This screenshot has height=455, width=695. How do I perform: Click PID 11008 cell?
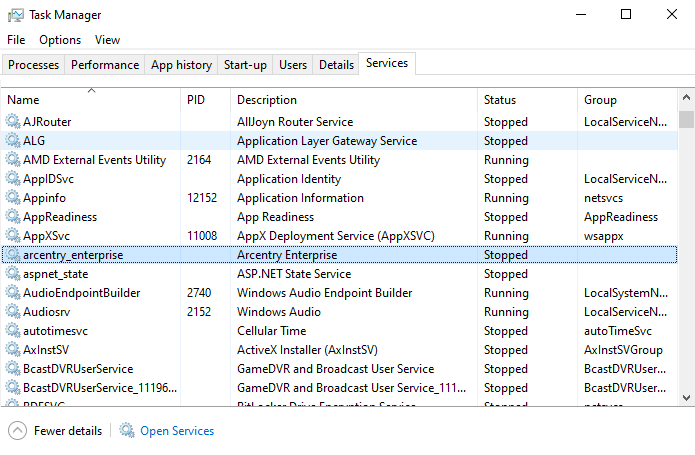point(202,236)
